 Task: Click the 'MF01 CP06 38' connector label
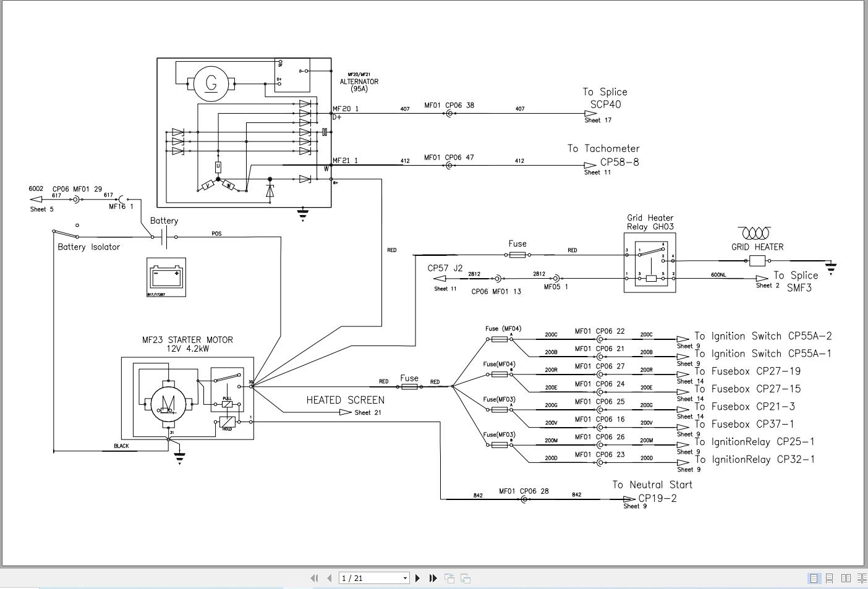[449, 105]
